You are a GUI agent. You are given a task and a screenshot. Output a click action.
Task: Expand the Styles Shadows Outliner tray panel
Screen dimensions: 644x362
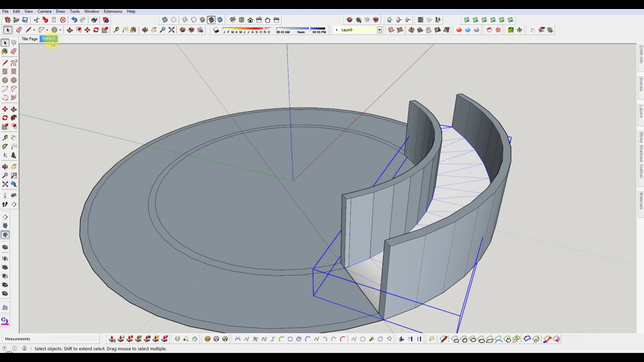point(641,155)
